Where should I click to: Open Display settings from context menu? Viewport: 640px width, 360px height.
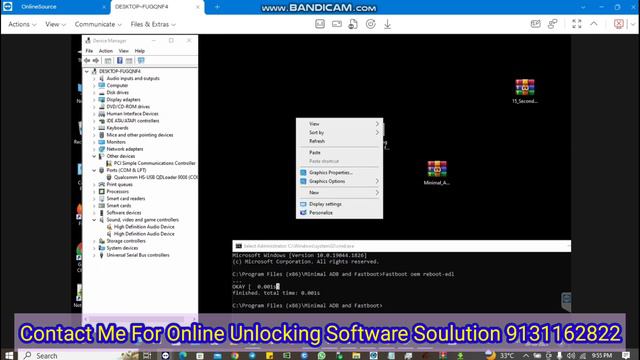339,204
